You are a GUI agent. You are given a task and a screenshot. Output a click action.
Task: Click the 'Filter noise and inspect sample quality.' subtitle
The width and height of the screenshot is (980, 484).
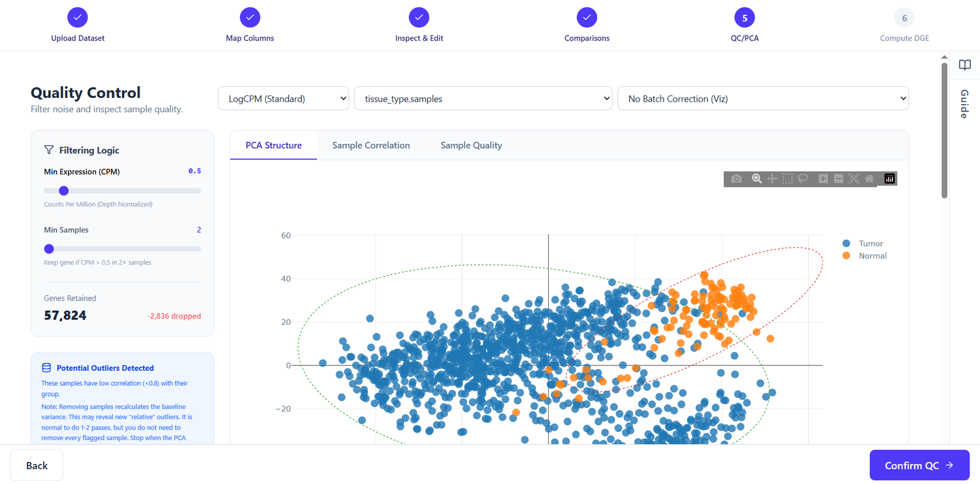[x=107, y=109]
